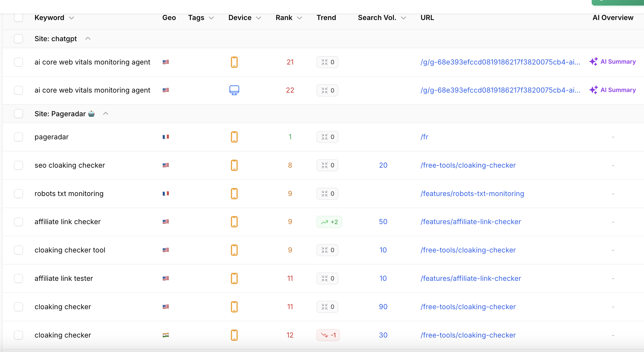Tick the checkbox for seo cloaking checker
The height and width of the screenshot is (352, 644).
[x=19, y=165]
